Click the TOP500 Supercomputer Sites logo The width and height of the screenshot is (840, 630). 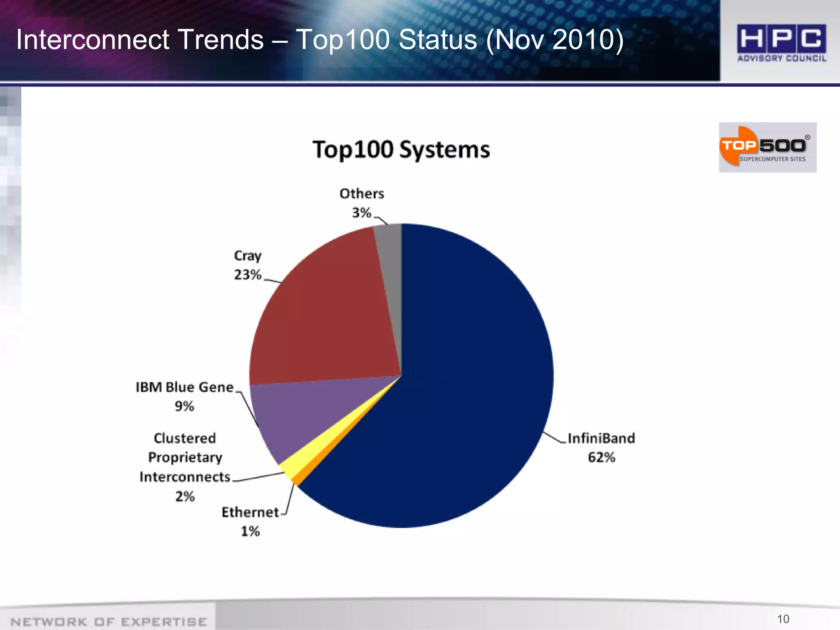[767, 147]
